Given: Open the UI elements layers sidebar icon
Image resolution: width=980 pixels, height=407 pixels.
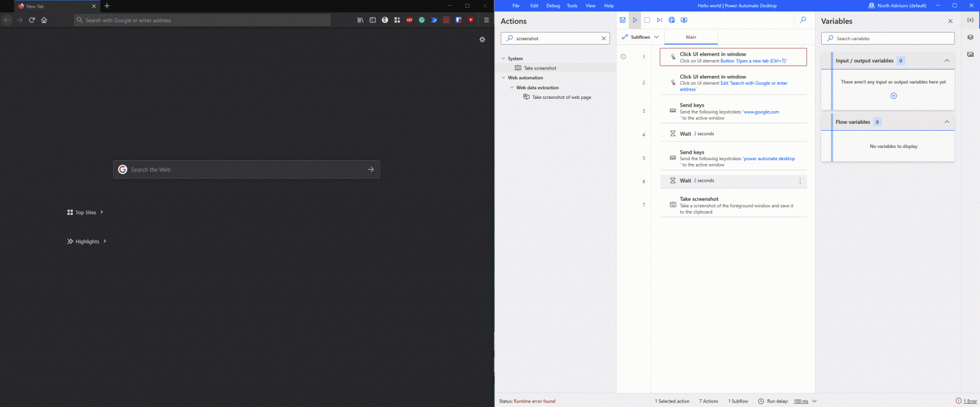Looking at the screenshot, I should (970, 37).
